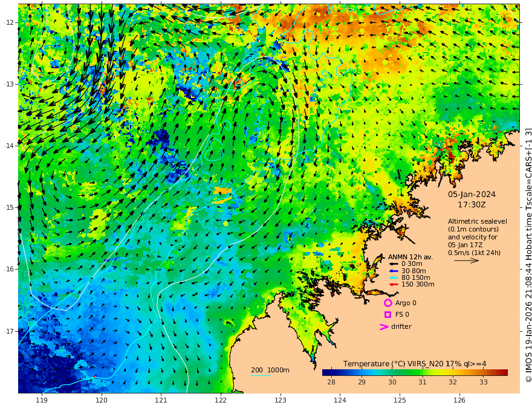Click the 30-80m depth label
Viewport: 532px width, 411px height.
pos(414,271)
